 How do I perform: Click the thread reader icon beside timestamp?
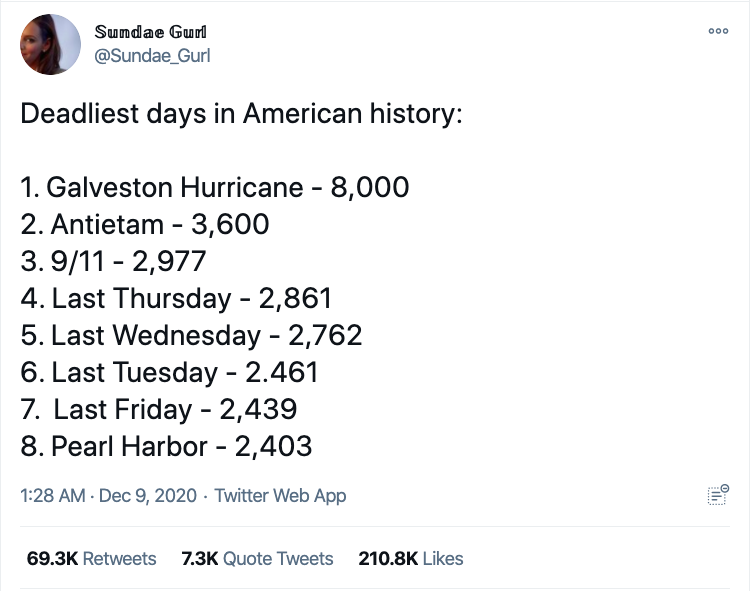pos(717,494)
